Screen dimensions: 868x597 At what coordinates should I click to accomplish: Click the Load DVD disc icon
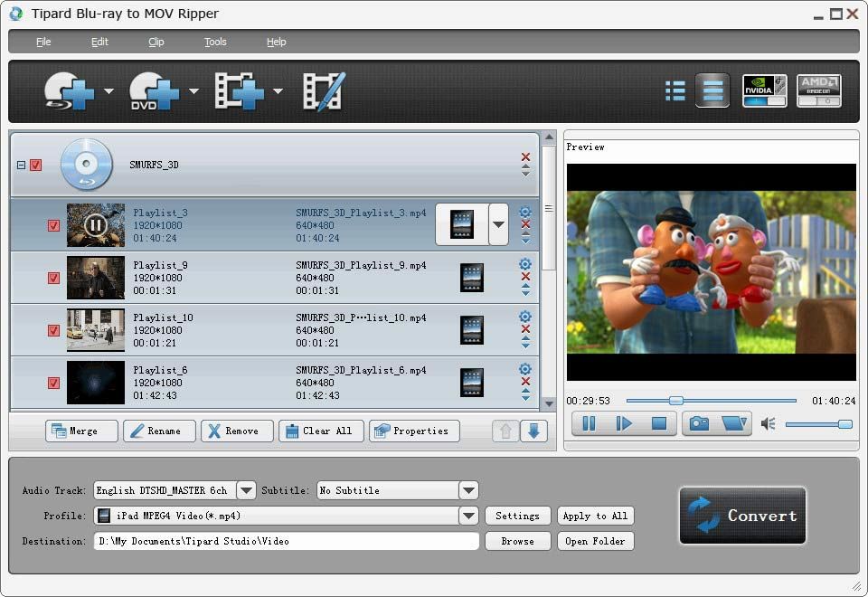pos(154,90)
